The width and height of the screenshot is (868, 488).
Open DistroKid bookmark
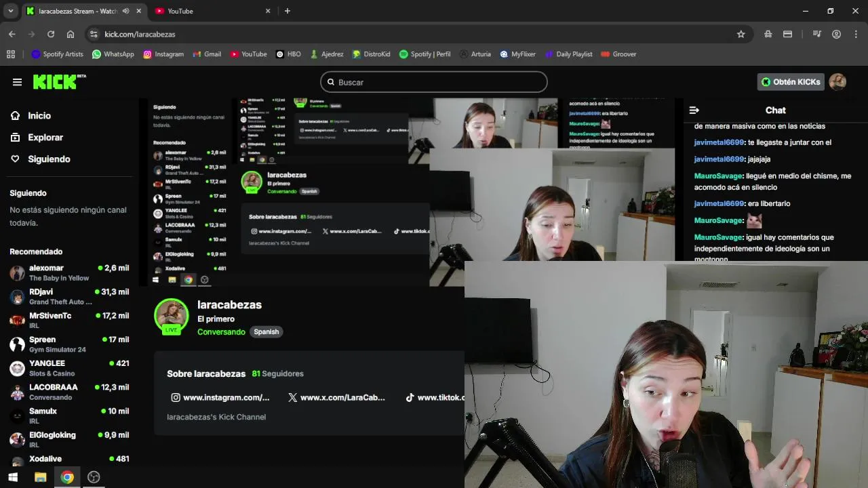[371, 54]
